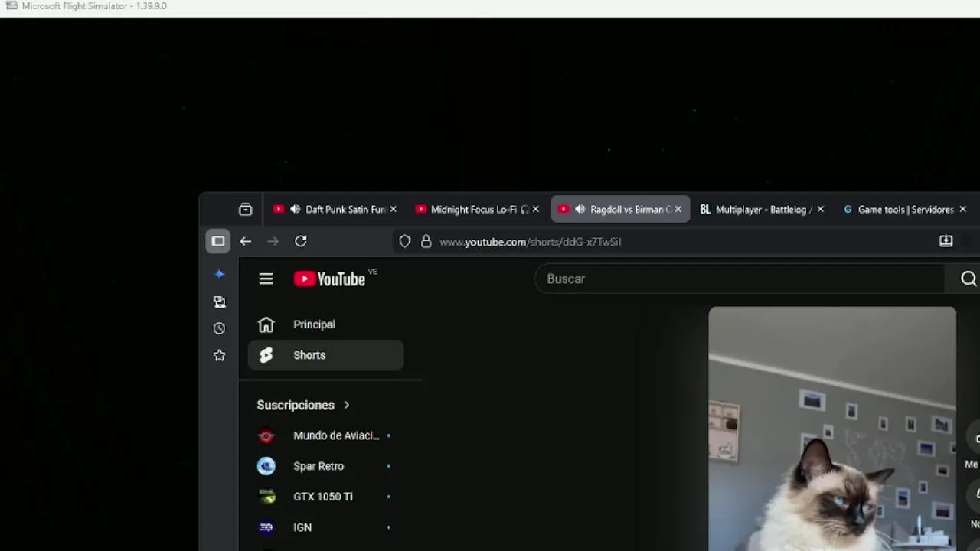The width and height of the screenshot is (980, 551).
Task: Close the Daft Punk Satin tab
Action: click(393, 209)
